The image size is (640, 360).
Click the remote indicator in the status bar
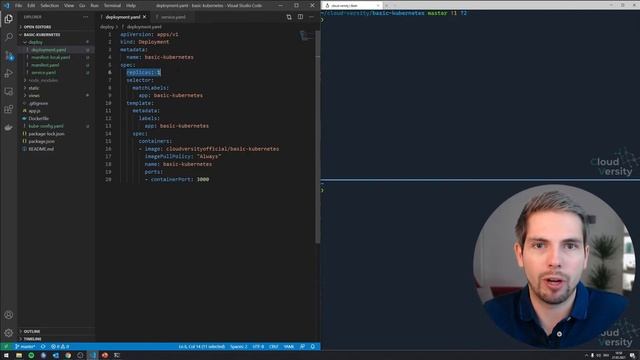[x=6, y=347]
